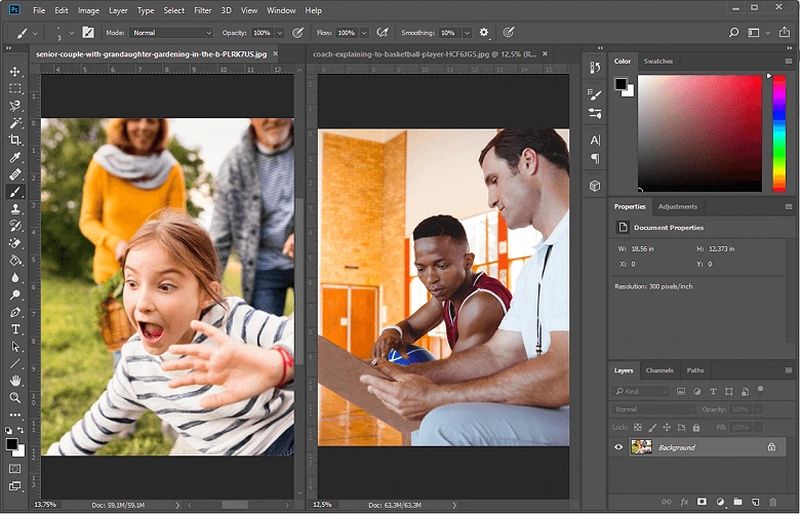
Task: Select the Pen tool
Action: [x=15, y=312]
